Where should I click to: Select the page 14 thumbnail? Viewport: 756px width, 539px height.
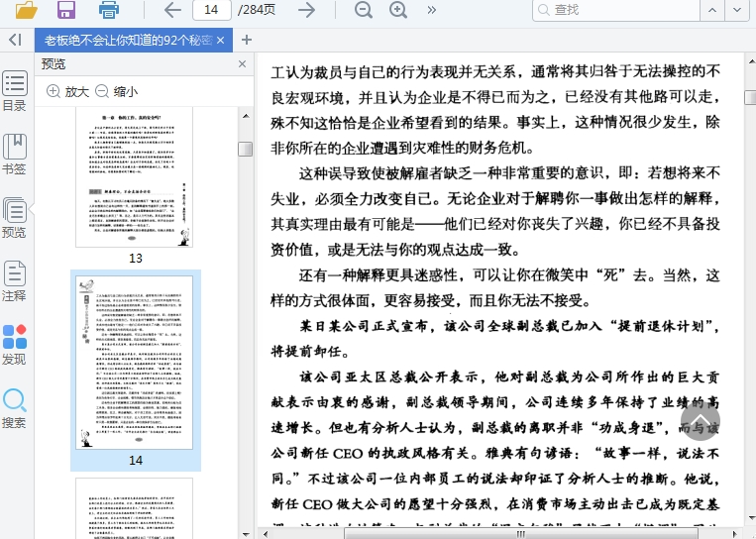[x=134, y=363]
